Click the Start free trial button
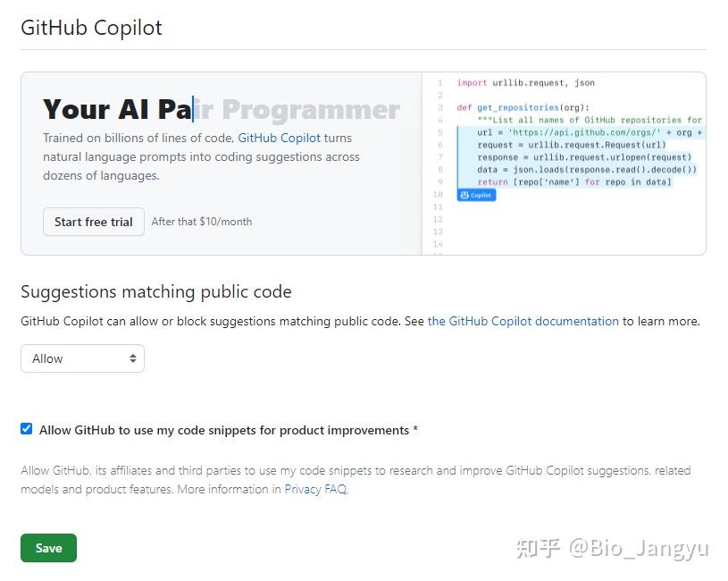 coord(93,222)
